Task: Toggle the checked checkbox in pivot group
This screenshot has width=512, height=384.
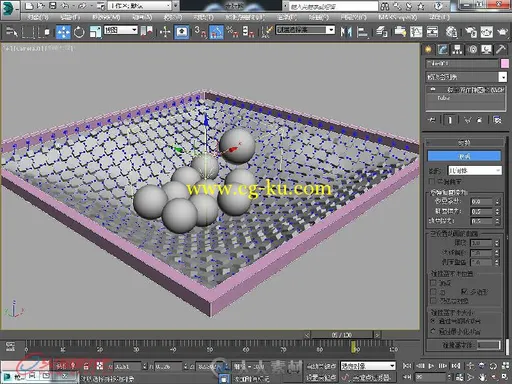Action: point(464,292)
